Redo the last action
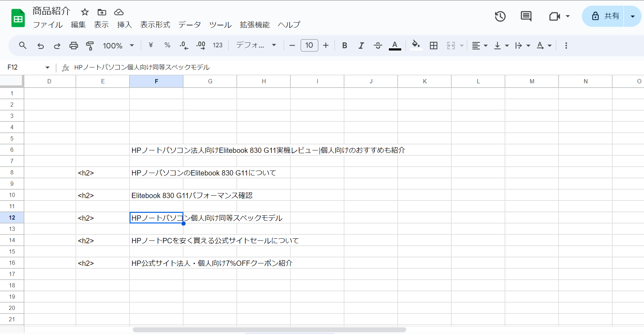 [x=57, y=46]
